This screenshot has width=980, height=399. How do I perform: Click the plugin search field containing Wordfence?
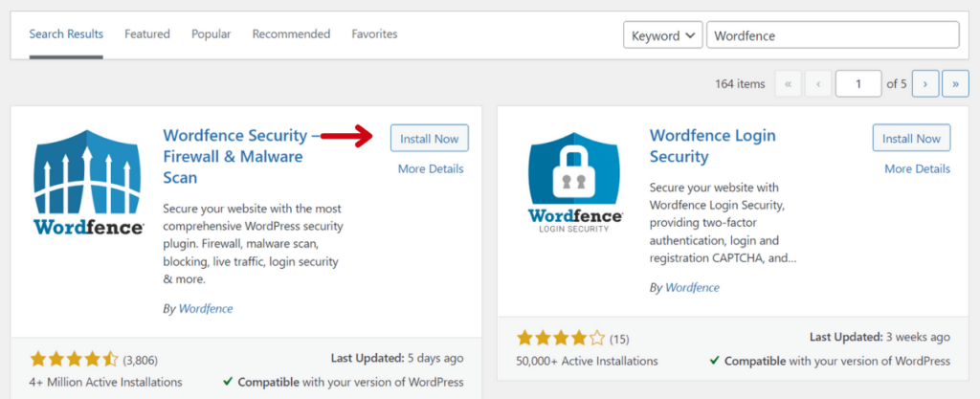pos(833,35)
